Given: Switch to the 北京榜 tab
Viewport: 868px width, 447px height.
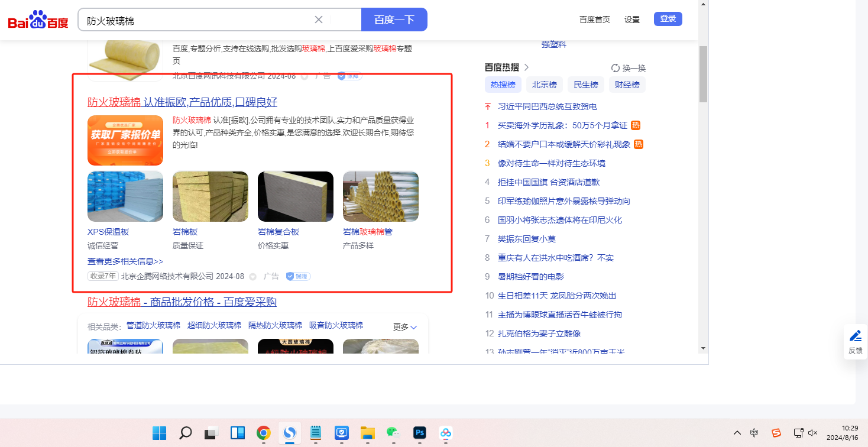Looking at the screenshot, I should 545,85.
